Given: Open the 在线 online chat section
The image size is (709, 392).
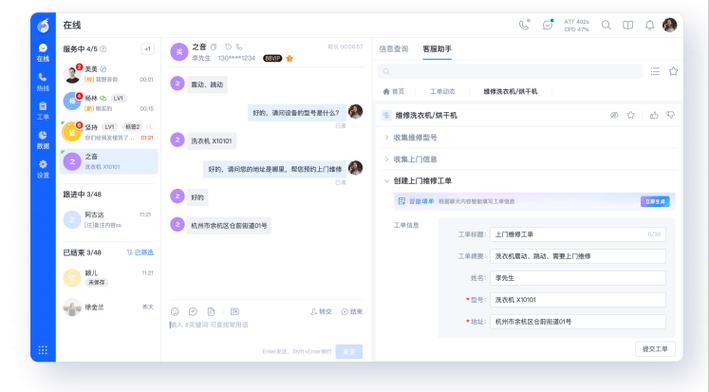Looking at the screenshot, I should [43, 53].
